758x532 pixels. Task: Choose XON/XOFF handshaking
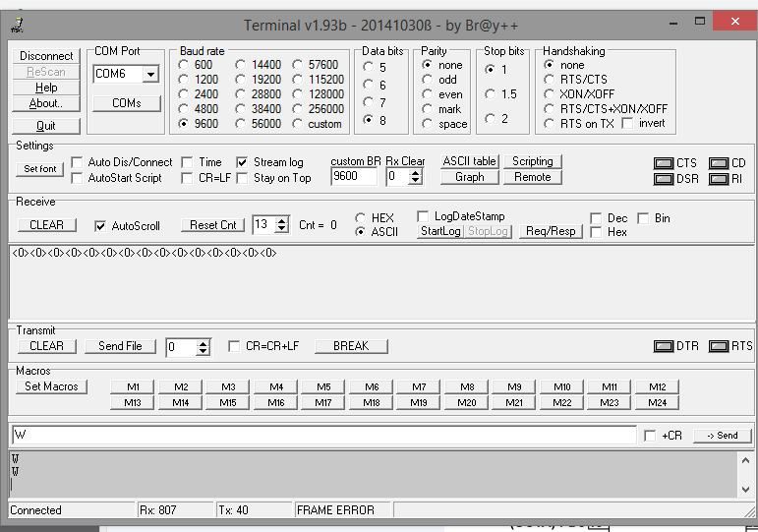(x=550, y=93)
